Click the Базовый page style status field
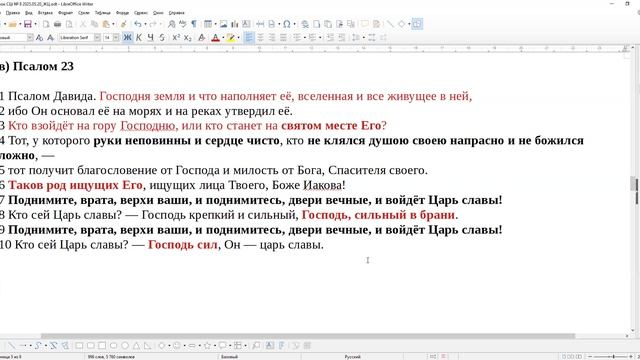The image size is (640, 360). tap(229, 357)
